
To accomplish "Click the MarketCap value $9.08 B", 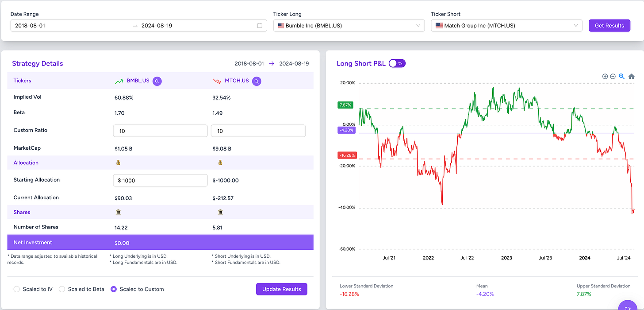I will tap(222, 149).
